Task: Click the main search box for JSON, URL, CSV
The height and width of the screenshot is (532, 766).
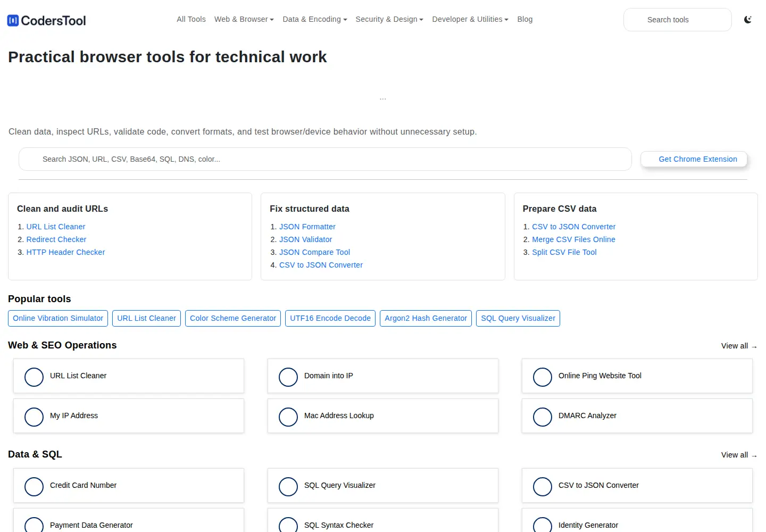Action: coord(325,159)
